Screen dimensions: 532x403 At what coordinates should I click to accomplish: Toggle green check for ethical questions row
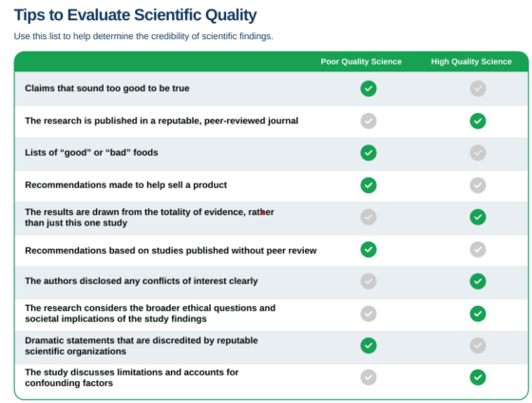click(478, 314)
